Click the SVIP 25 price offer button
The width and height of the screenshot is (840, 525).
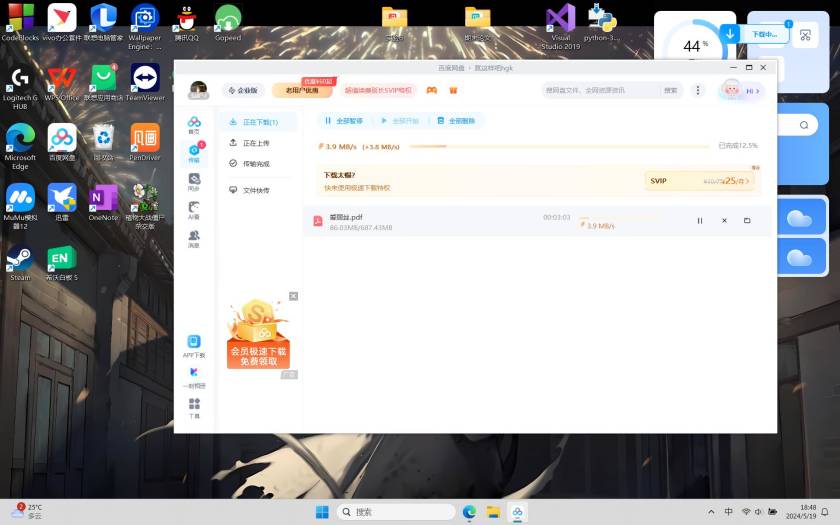pos(701,181)
